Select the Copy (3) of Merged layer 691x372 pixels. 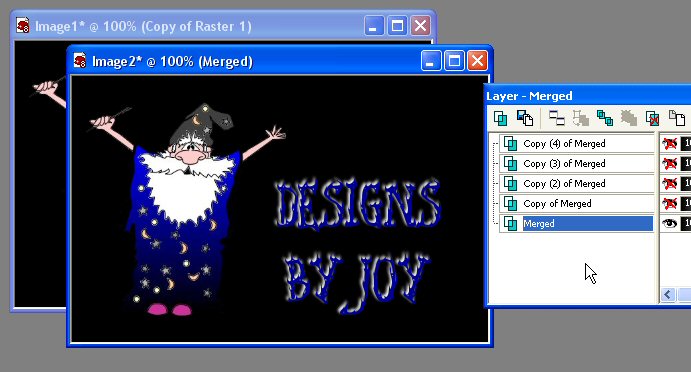577,164
